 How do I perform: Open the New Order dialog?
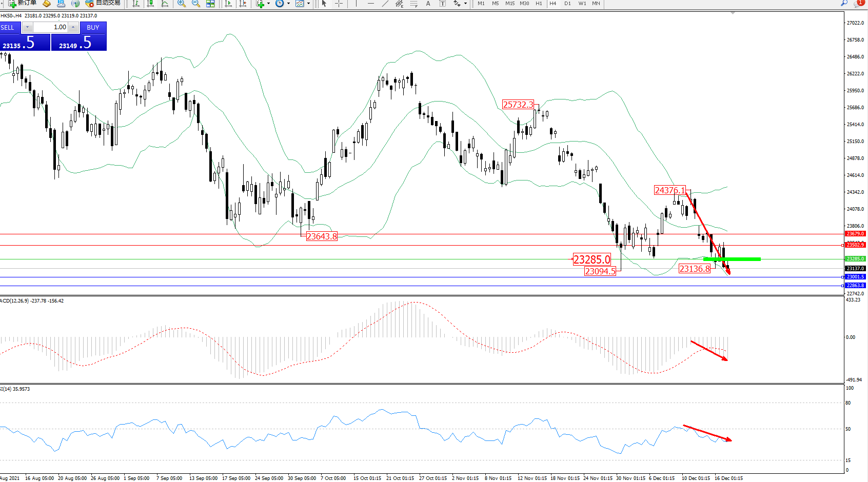tap(22, 3)
